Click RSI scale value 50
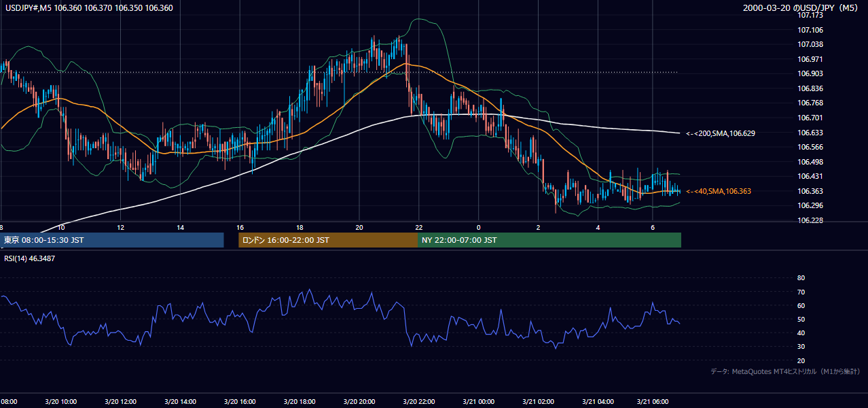The image size is (868, 408). (801, 319)
